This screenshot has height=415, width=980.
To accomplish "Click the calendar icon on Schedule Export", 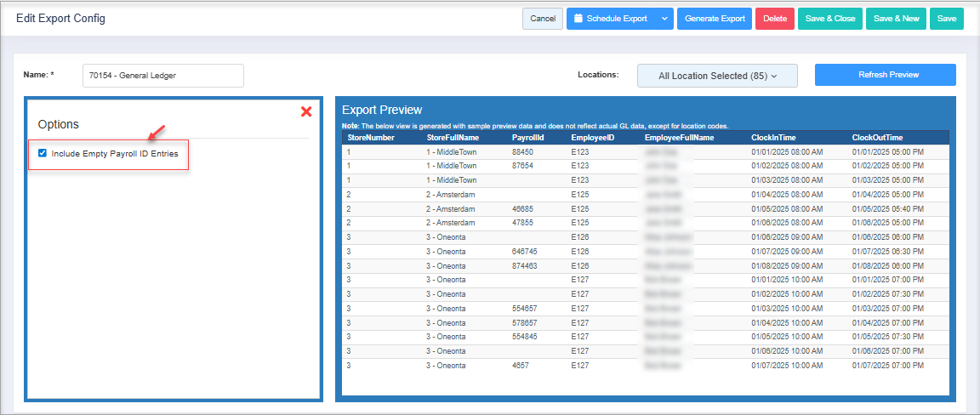I will [578, 19].
